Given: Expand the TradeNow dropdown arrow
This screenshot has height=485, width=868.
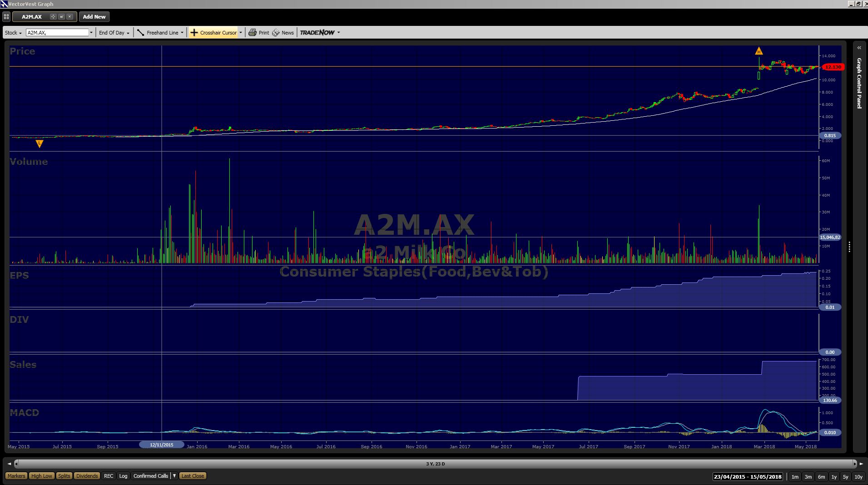Looking at the screenshot, I should 338,33.
